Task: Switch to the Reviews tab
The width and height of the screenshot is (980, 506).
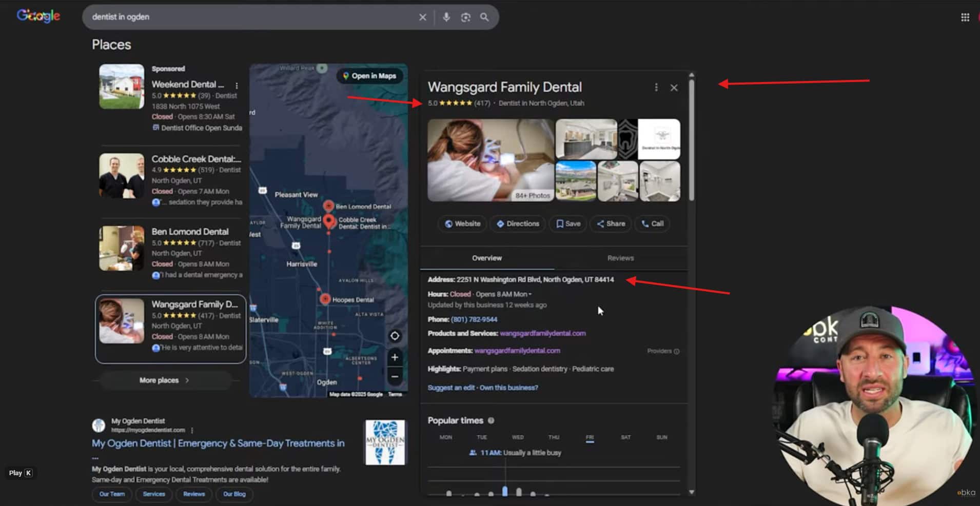Action: pyautogui.click(x=620, y=258)
